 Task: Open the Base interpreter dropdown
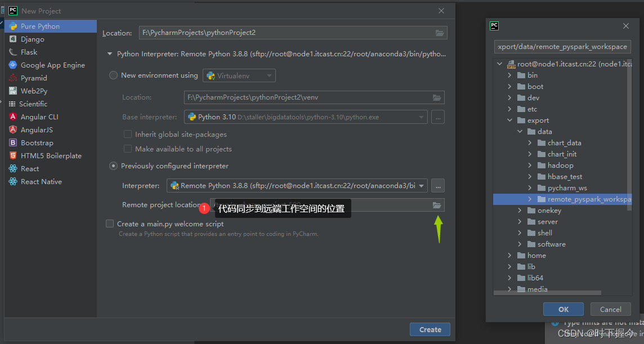(x=306, y=117)
